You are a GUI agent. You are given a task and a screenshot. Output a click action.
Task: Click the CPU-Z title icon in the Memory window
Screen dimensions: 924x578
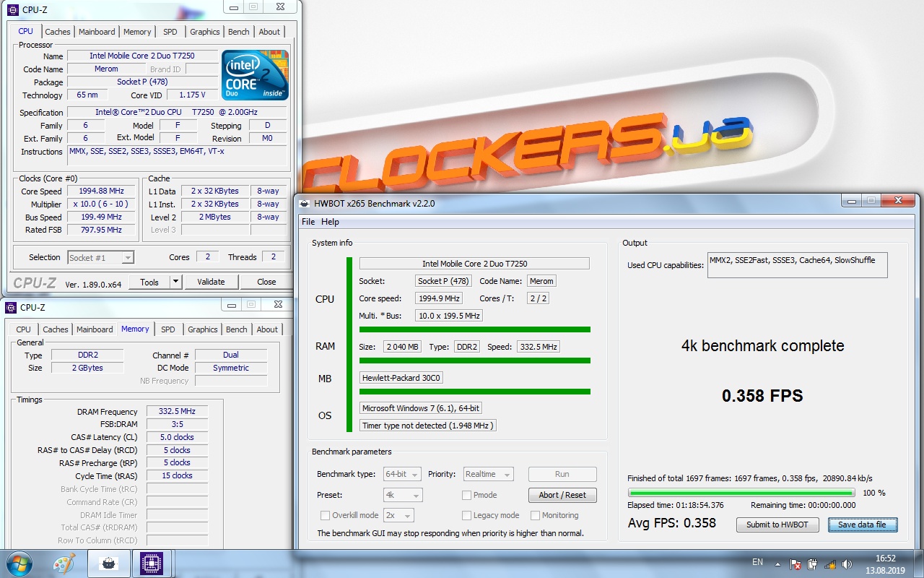pos(12,307)
